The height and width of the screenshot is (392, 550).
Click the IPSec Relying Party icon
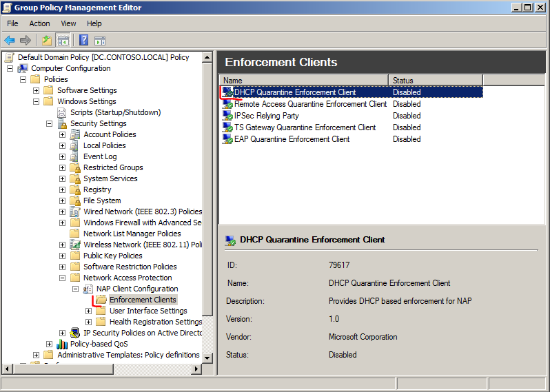[227, 115]
